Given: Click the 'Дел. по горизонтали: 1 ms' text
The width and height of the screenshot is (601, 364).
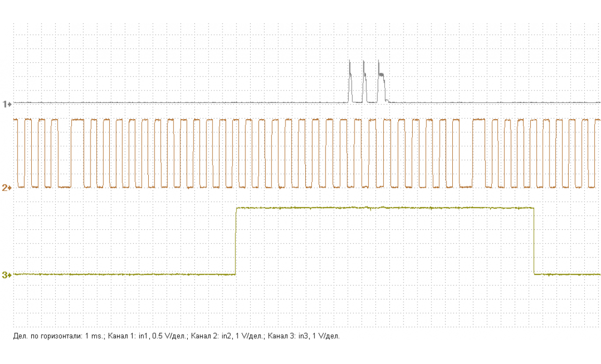Looking at the screenshot, I should (x=58, y=336).
